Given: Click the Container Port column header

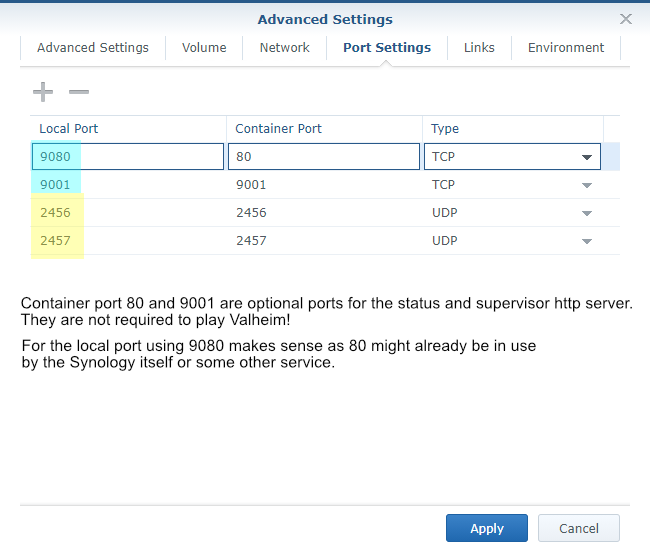Looking at the screenshot, I should (x=324, y=129).
